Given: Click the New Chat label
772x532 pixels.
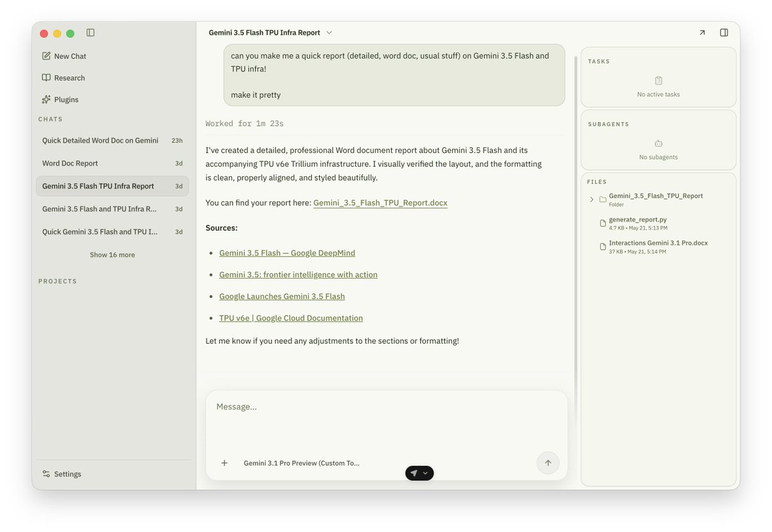Looking at the screenshot, I should 70,56.
